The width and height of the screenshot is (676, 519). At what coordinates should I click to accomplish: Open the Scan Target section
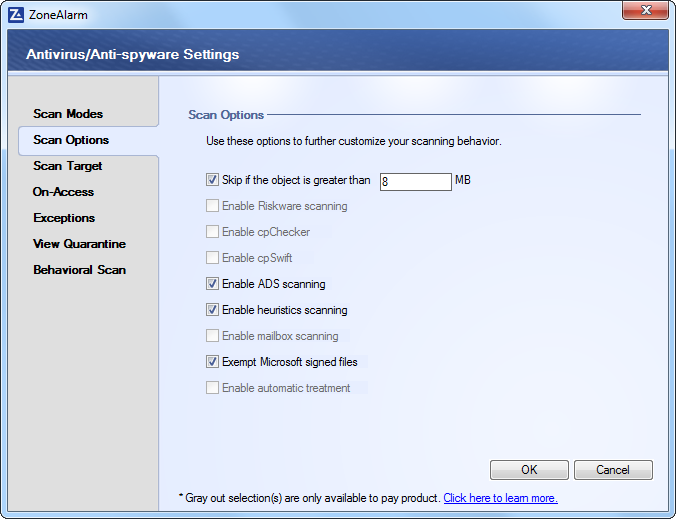68,166
